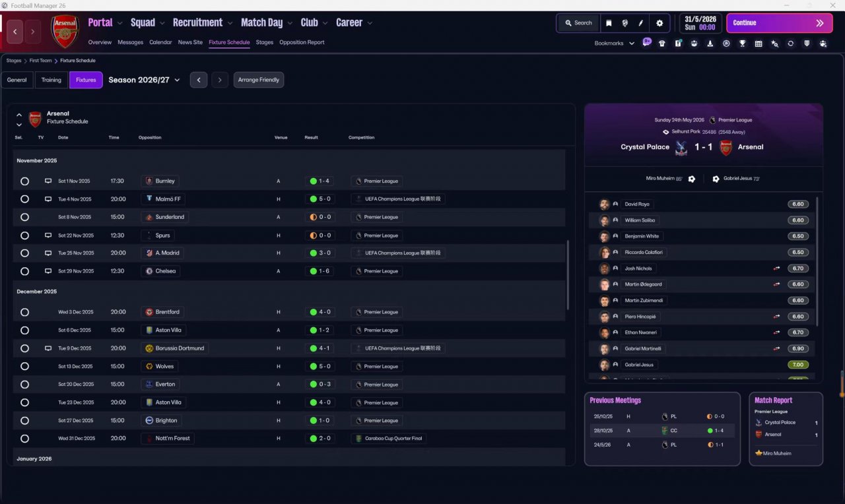Viewport: 845px width, 504px height.
Task: Select the Sunderland fixture radio button
Action: pyautogui.click(x=24, y=217)
